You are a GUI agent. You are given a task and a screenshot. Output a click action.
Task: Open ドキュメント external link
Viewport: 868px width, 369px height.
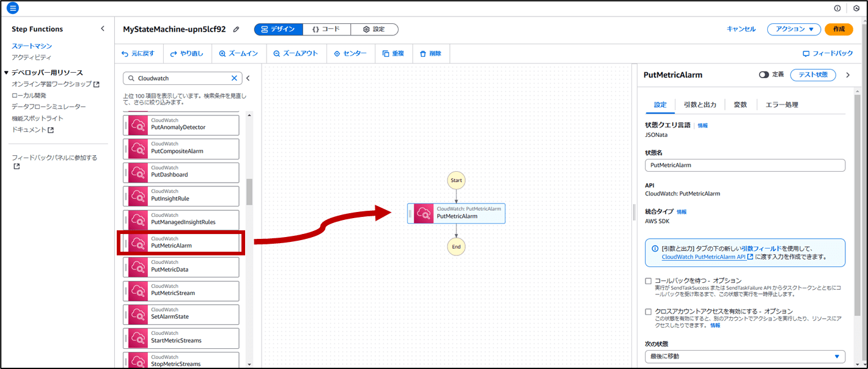pos(33,130)
